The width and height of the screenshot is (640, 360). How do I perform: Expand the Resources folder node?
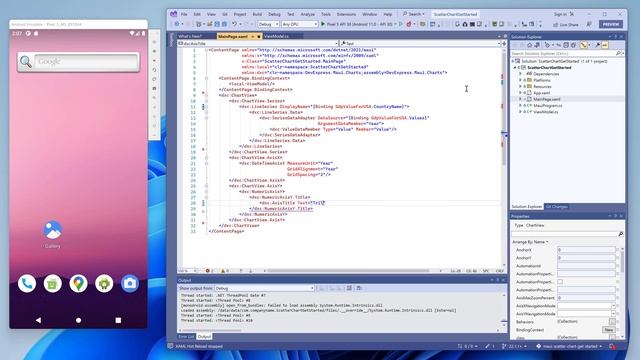520,87
